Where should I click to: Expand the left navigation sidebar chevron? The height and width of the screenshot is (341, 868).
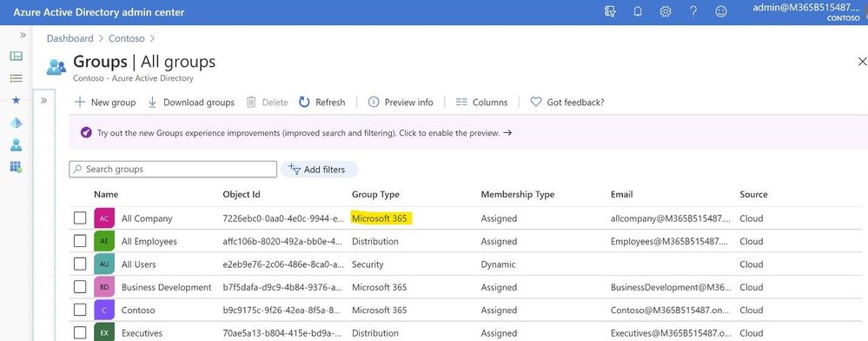[x=23, y=35]
